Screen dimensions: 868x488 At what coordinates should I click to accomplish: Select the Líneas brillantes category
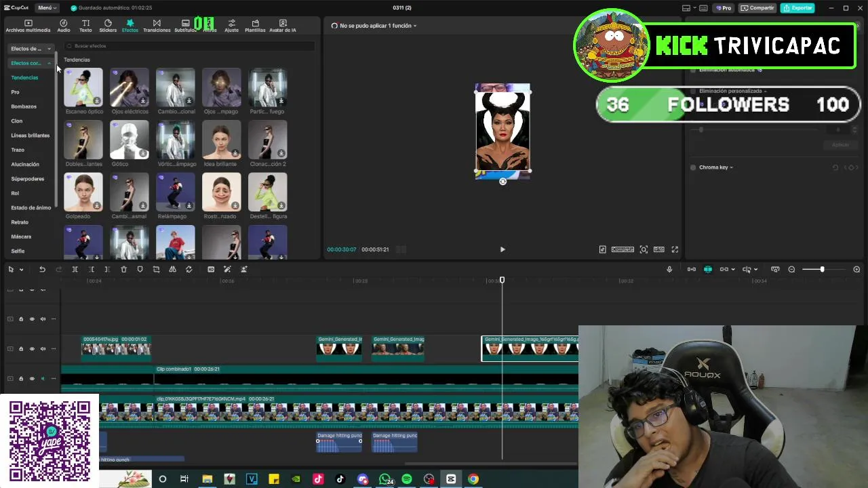(30, 135)
